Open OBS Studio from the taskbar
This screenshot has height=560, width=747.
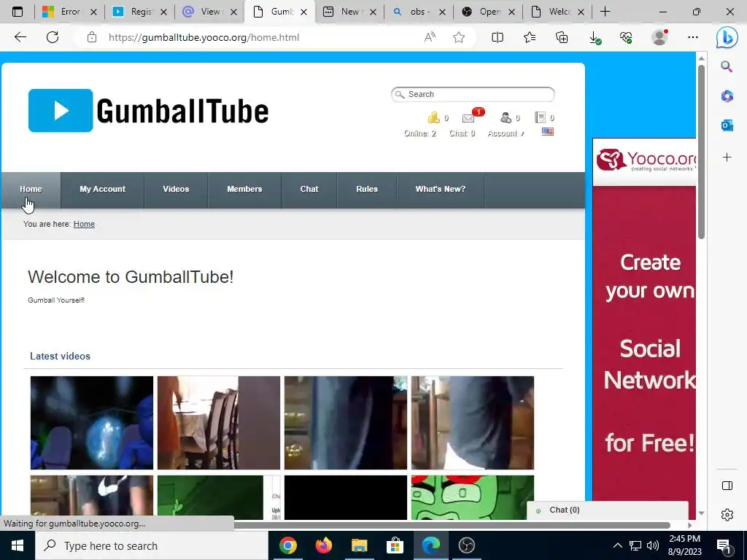(x=466, y=545)
